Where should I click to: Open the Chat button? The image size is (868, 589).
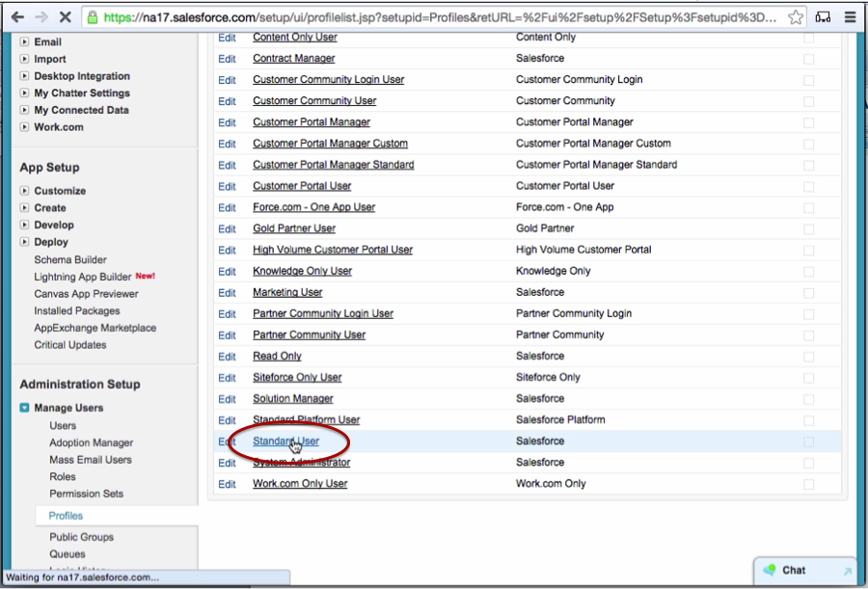tap(805, 571)
